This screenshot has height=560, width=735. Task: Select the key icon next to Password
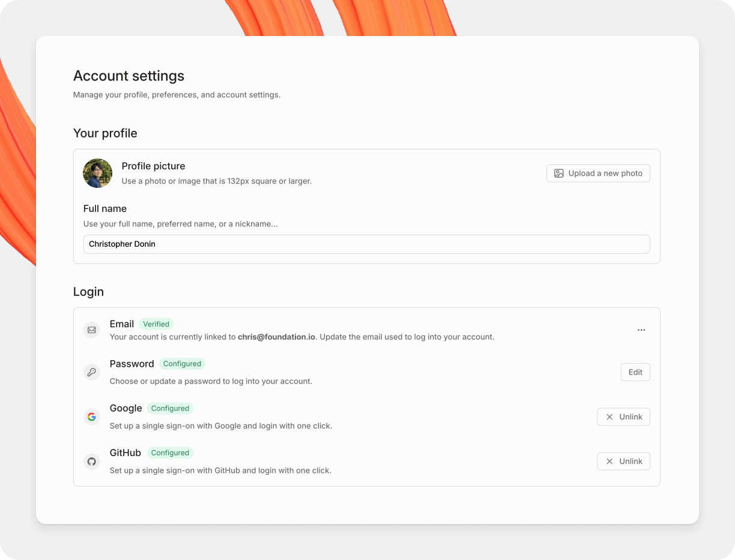pos(91,372)
